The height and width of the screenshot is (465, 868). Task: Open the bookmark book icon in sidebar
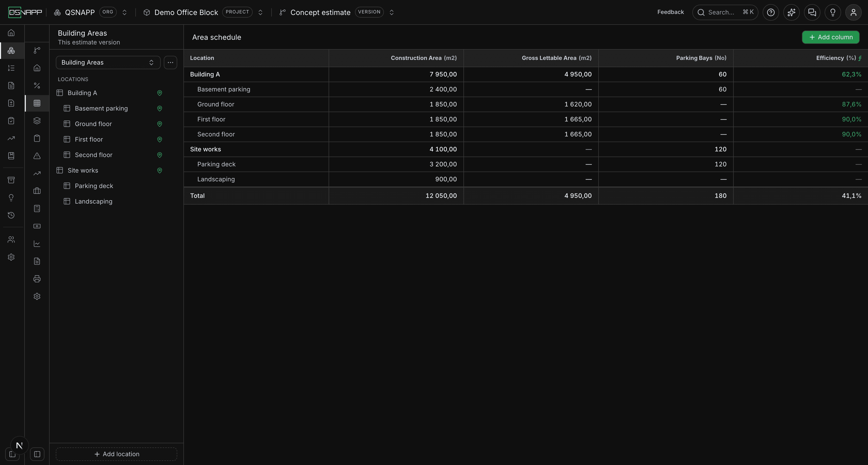11,156
